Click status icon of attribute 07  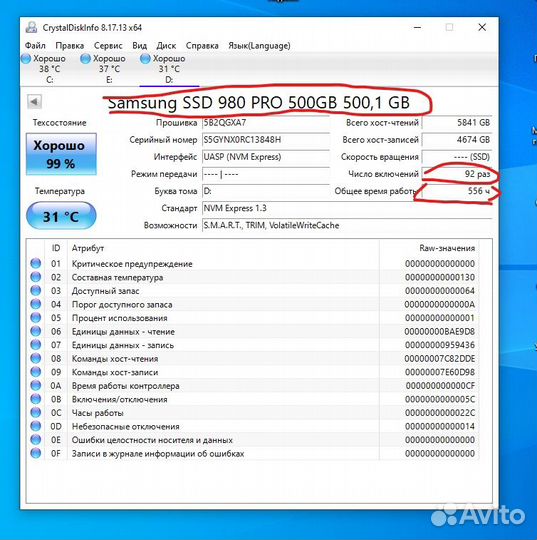point(35,345)
